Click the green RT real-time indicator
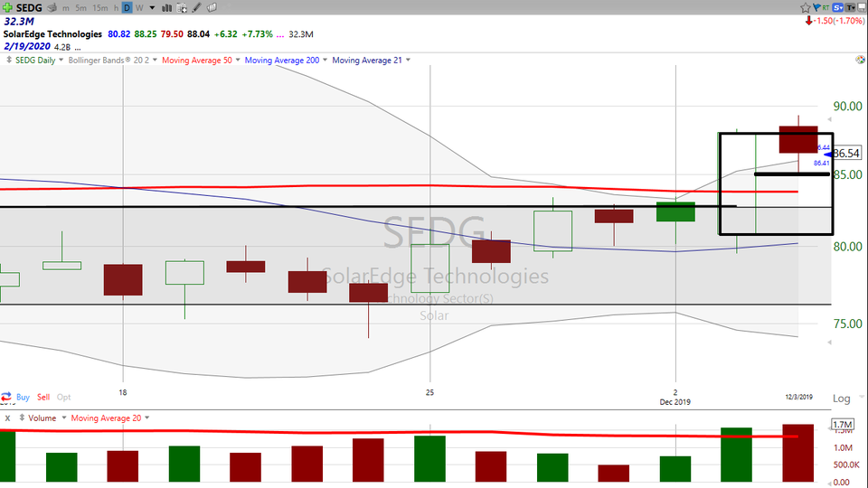Screen dimensions: 868x488 [x=826, y=8]
